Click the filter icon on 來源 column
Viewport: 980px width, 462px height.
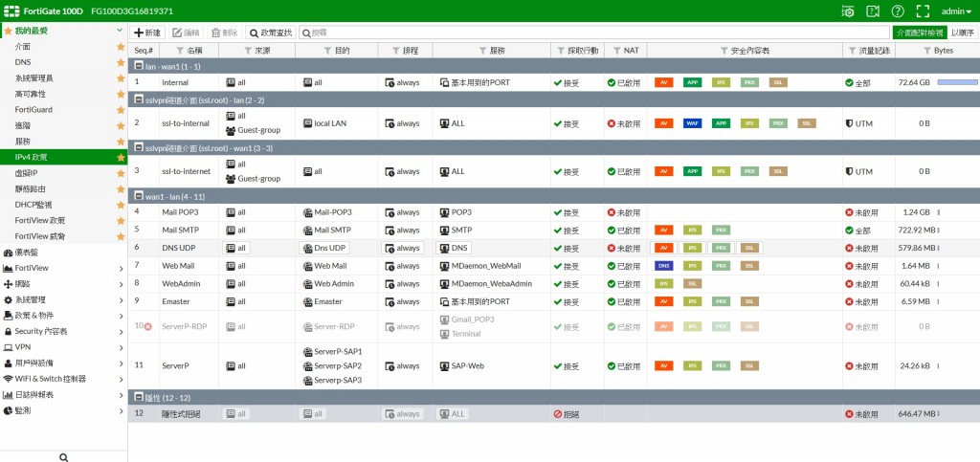pyautogui.click(x=249, y=51)
